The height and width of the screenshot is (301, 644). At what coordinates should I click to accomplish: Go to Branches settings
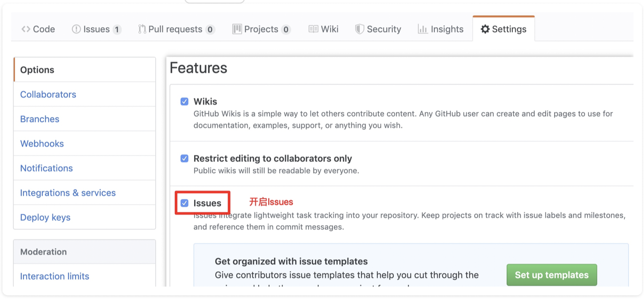[x=39, y=119]
